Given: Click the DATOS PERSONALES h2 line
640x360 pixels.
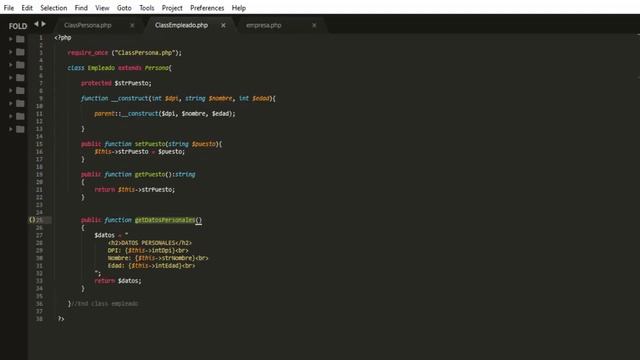Looking at the screenshot, I should [x=150, y=243].
